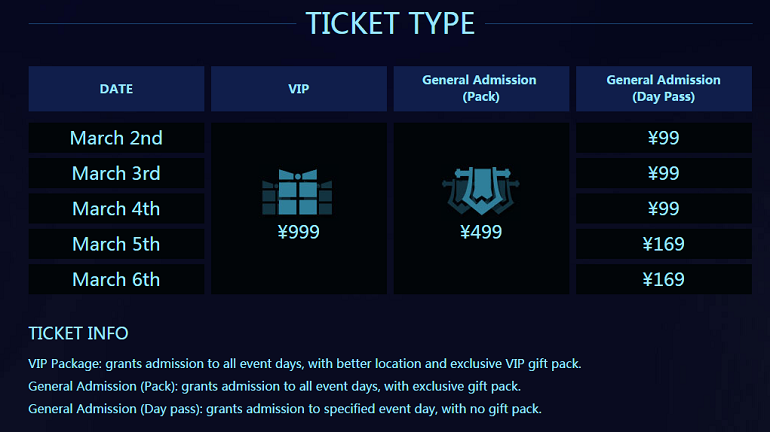Click the General Admission Pack banner icon
The width and height of the screenshot is (770, 432).
(481, 191)
